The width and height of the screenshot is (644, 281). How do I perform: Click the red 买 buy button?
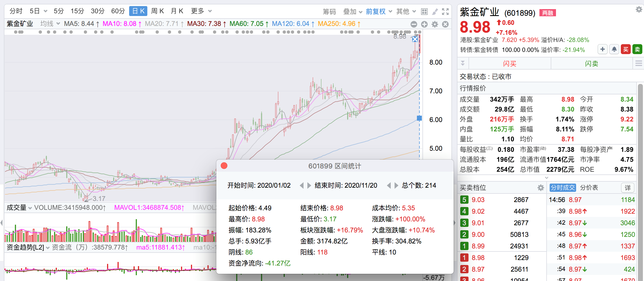click(626, 49)
